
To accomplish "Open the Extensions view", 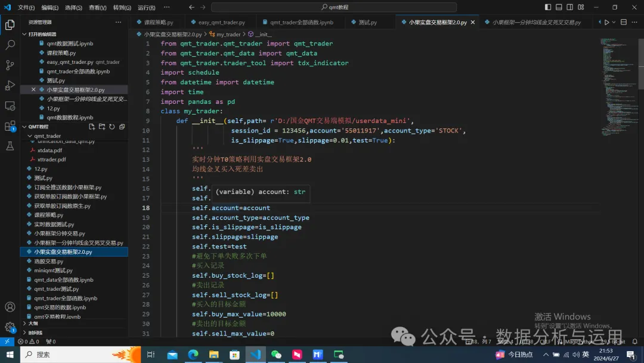I will click(x=10, y=126).
